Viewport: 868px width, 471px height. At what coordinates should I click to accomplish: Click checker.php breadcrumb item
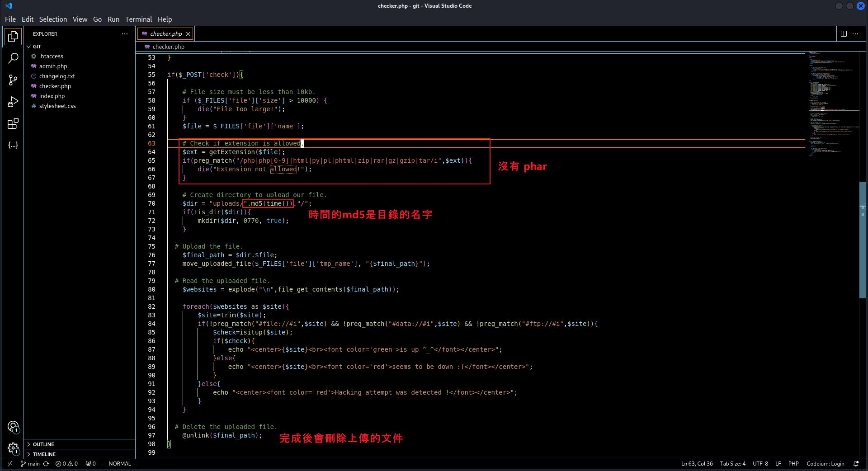pyautogui.click(x=165, y=47)
